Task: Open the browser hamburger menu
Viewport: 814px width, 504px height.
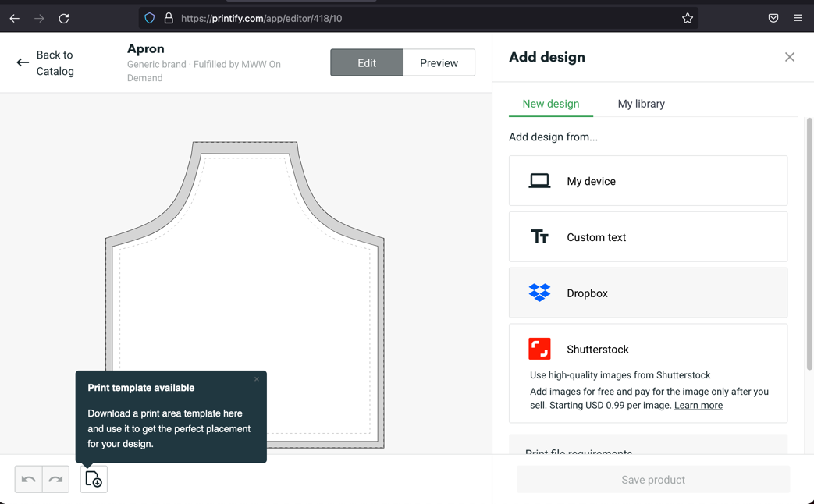Action: (798, 18)
